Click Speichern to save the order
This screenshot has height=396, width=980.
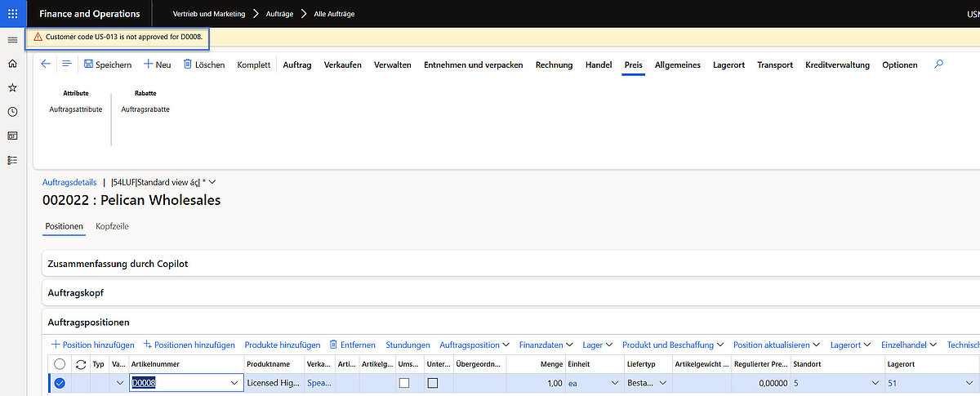[x=108, y=65]
